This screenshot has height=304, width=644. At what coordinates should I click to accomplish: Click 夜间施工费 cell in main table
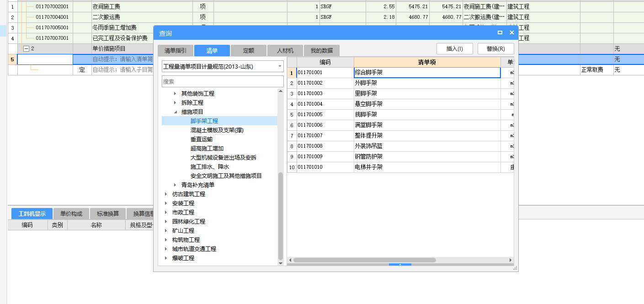[x=142, y=7]
